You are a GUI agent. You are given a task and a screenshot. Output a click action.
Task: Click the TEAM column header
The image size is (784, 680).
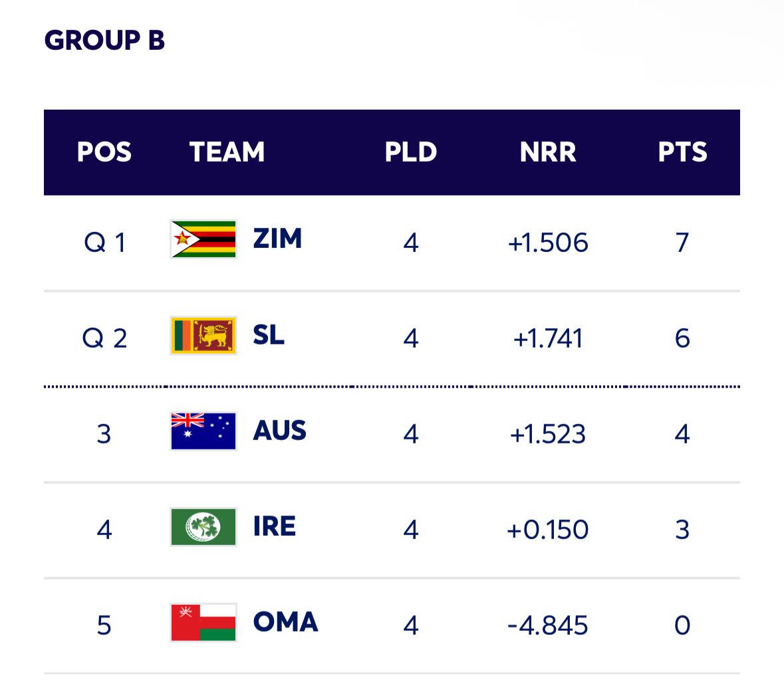tap(227, 152)
